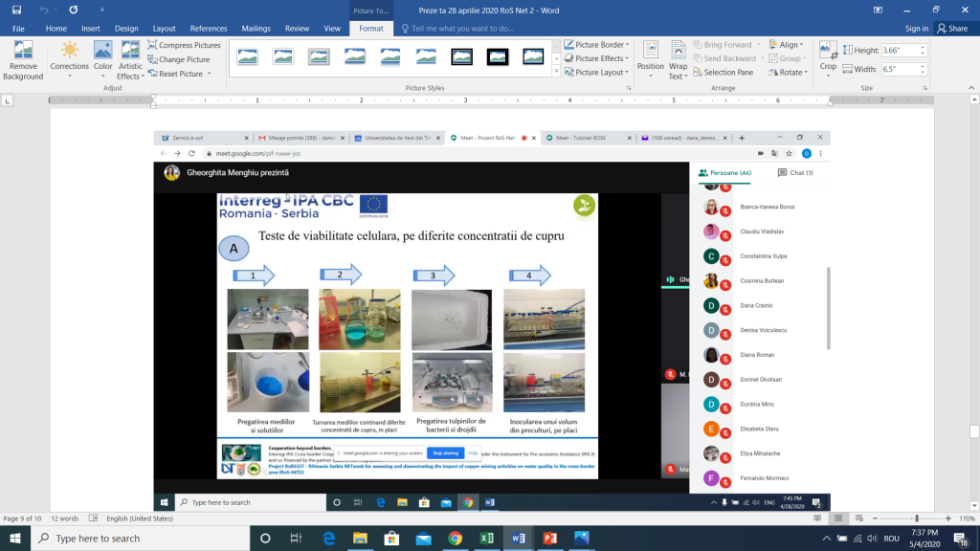Click Excel icon in Windows taskbar
980x551 pixels.
[x=487, y=539]
